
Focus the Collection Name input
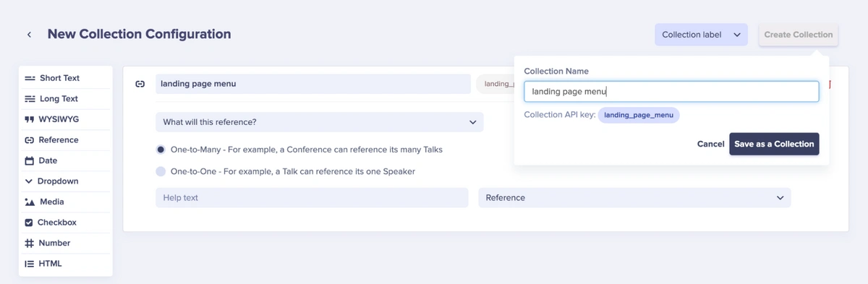pyautogui.click(x=671, y=92)
